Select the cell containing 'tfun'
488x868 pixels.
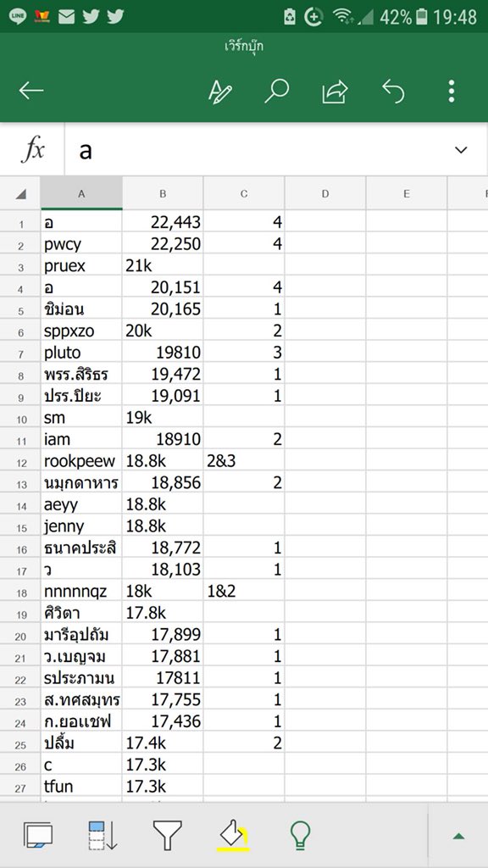click(81, 787)
